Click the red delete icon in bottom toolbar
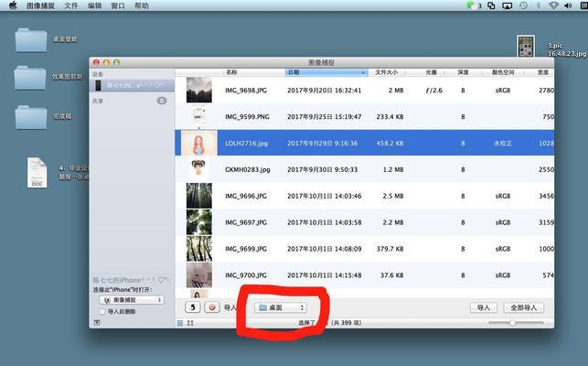 click(212, 307)
